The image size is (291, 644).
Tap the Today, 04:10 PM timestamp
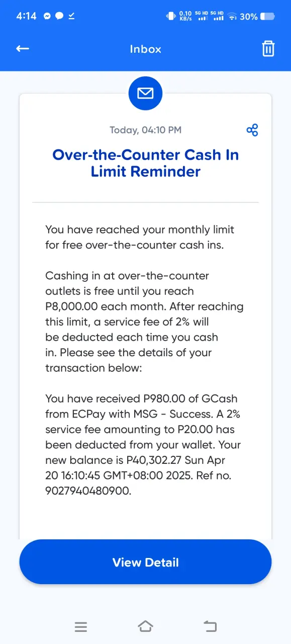pyautogui.click(x=146, y=130)
